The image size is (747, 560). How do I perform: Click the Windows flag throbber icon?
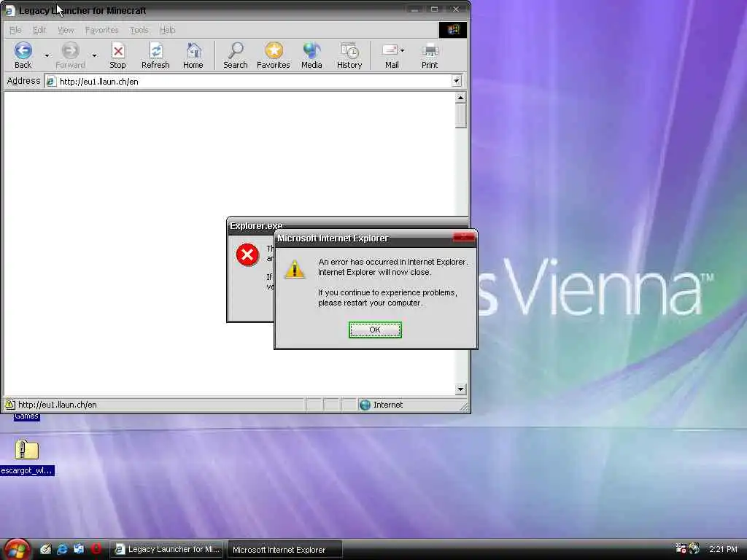tap(452, 29)
